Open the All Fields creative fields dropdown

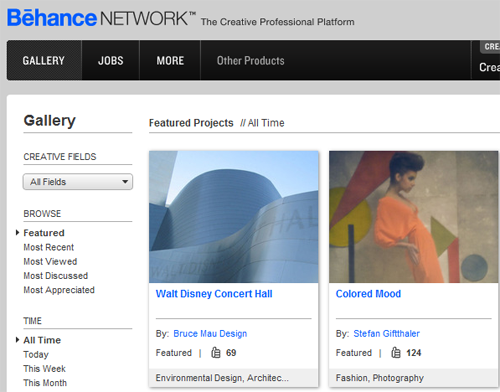[x=78, y=182]
